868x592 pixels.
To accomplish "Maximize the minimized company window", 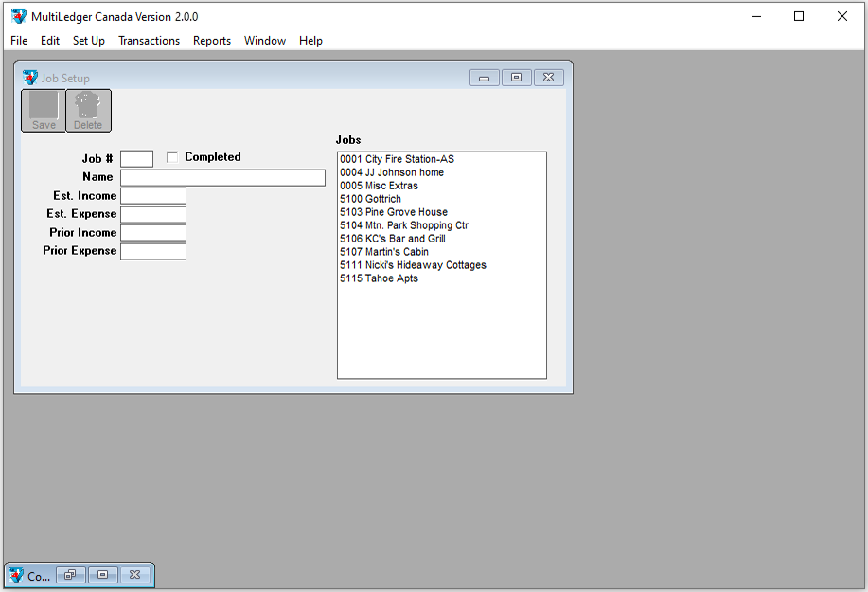I will pyautogui.click(x=102, y=575).
